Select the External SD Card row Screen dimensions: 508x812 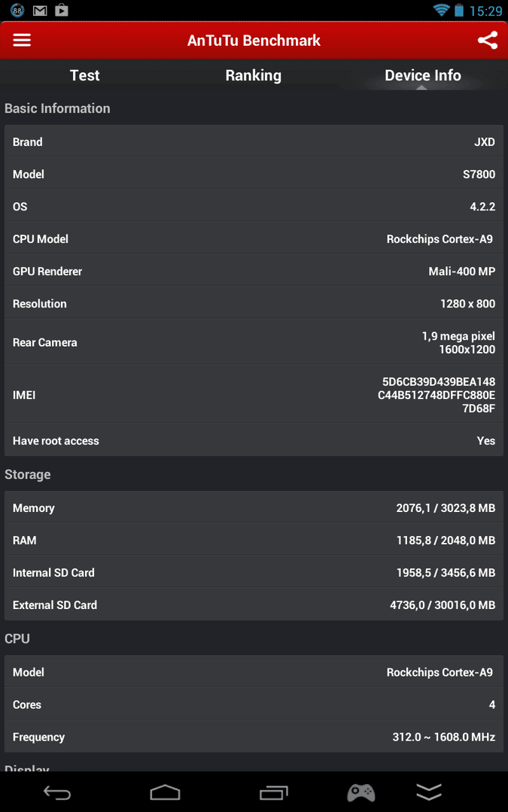[254, 604]
